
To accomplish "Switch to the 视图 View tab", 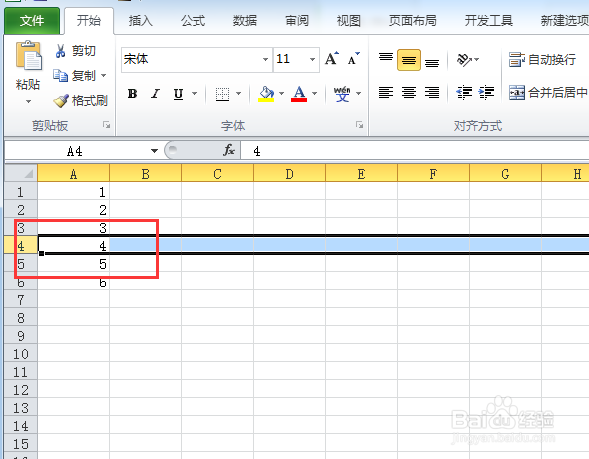I will point(349,21).
